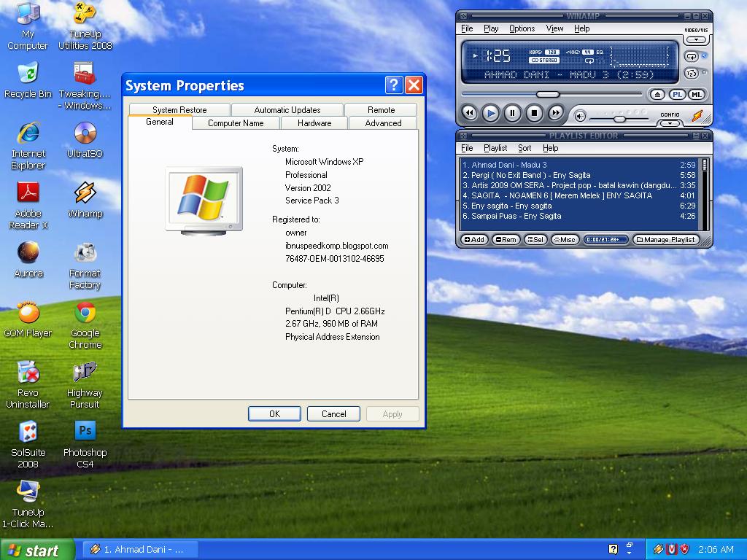Toggle Winamp shuffle 123 button

pos(692,74)
